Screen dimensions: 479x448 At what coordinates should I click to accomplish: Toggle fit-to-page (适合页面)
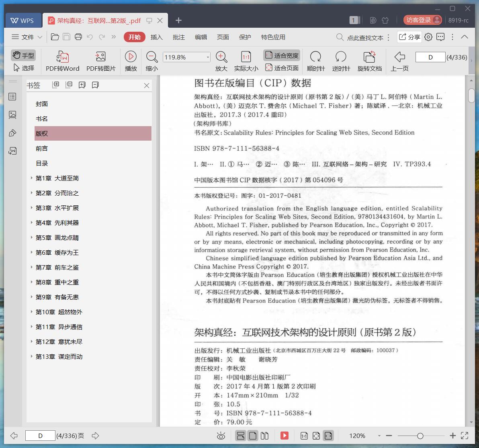pos(282,68)
